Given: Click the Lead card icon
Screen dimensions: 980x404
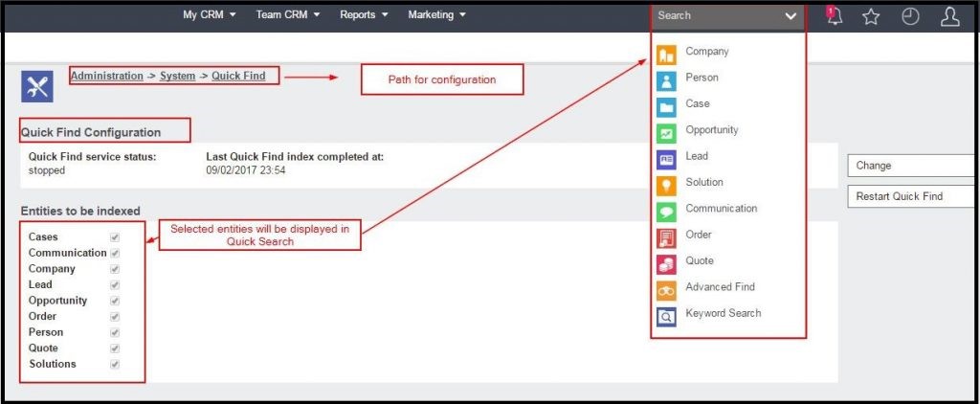Looking at the screenshot, I should pos(667,160).
